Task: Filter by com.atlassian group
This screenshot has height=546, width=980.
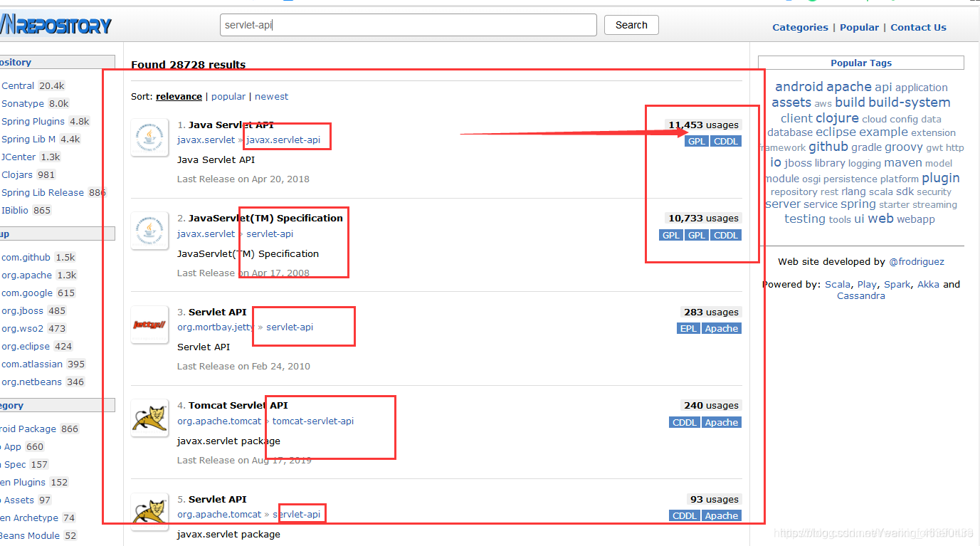Action: pyautogui.click(x=33, y=364)
